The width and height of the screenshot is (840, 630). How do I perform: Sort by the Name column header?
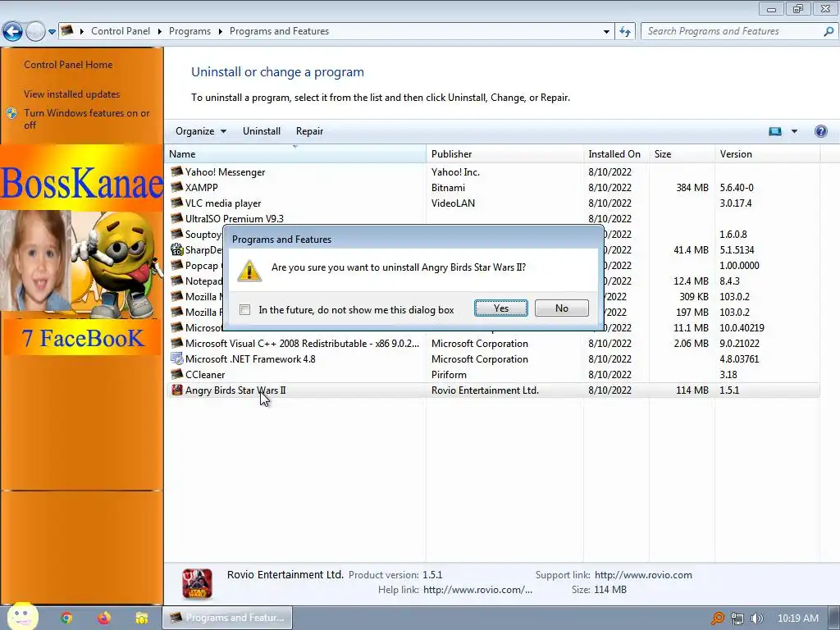[x=295, y=153]
